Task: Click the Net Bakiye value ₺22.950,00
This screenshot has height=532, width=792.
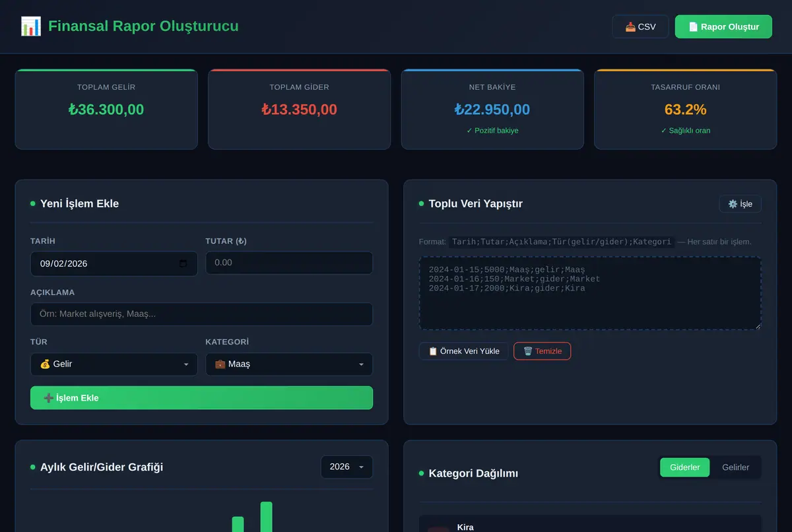Action: (x=492, y=110)
